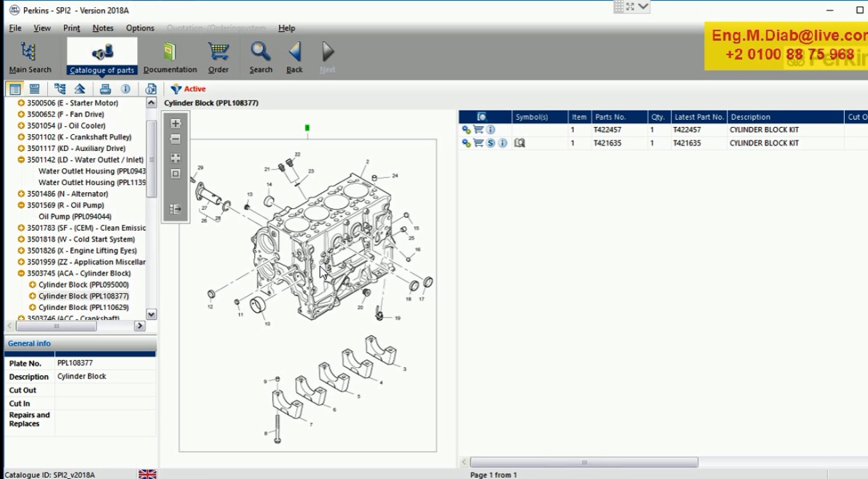
Task: Click the S symbol for part T421635
Action: click(491, 143)
